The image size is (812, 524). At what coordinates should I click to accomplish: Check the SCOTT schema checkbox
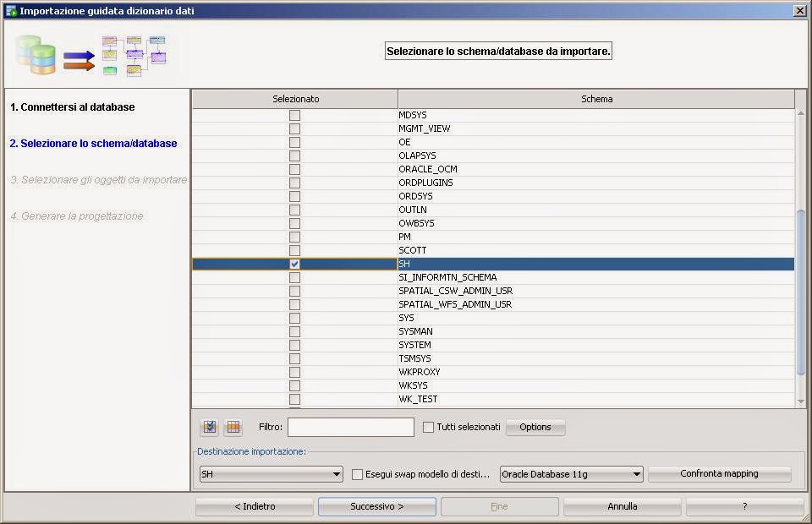[294, 250]
